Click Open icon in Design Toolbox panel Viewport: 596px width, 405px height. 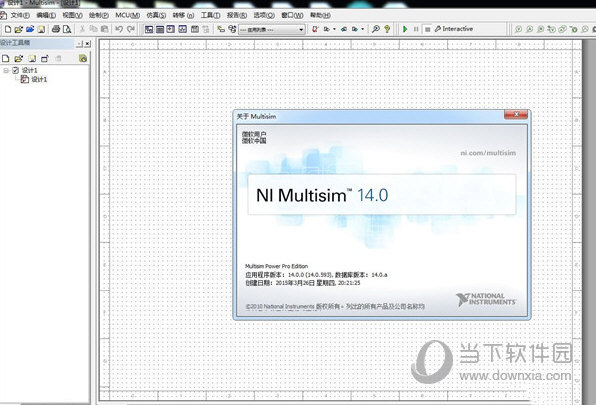click(x=18, y=59)
